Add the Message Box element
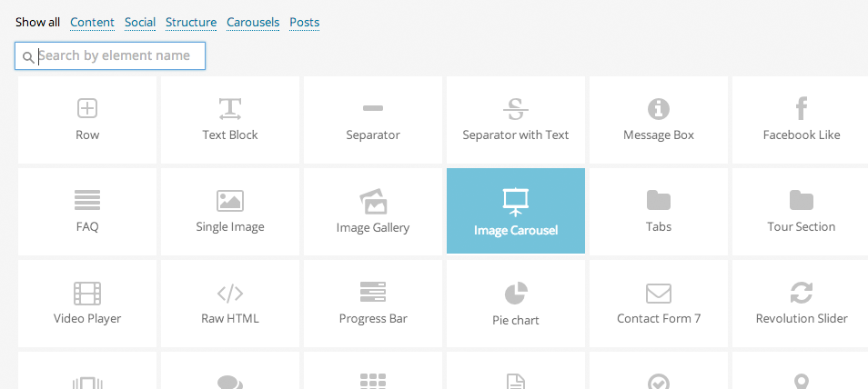This screenshot has width=868, height=389. pos(659,120)
